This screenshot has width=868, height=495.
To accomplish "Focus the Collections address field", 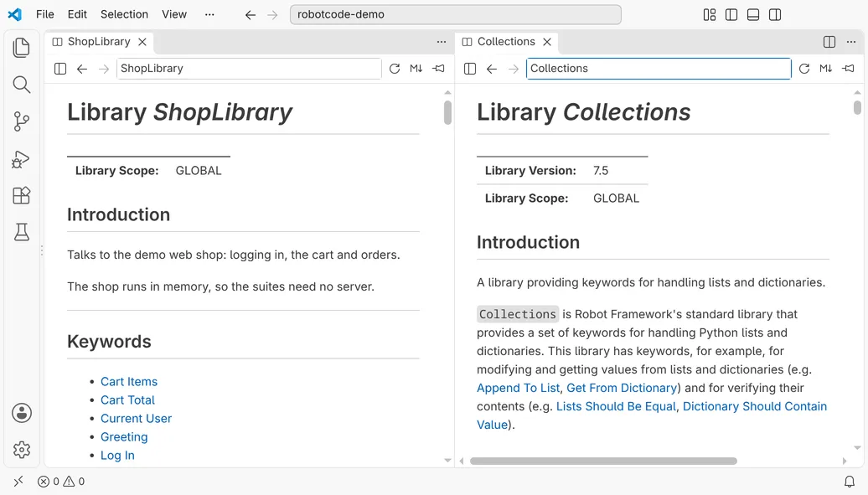I will click(x=659, y=69).
